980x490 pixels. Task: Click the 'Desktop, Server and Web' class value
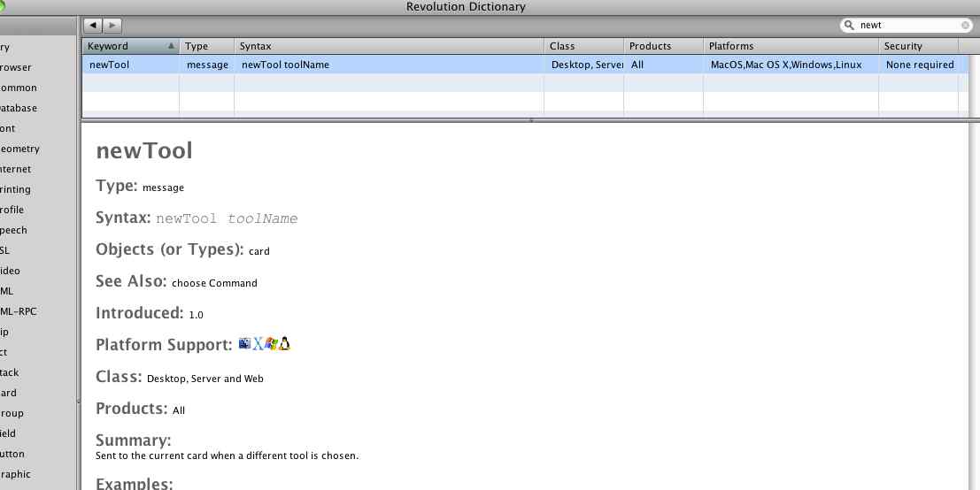point(205,379)
